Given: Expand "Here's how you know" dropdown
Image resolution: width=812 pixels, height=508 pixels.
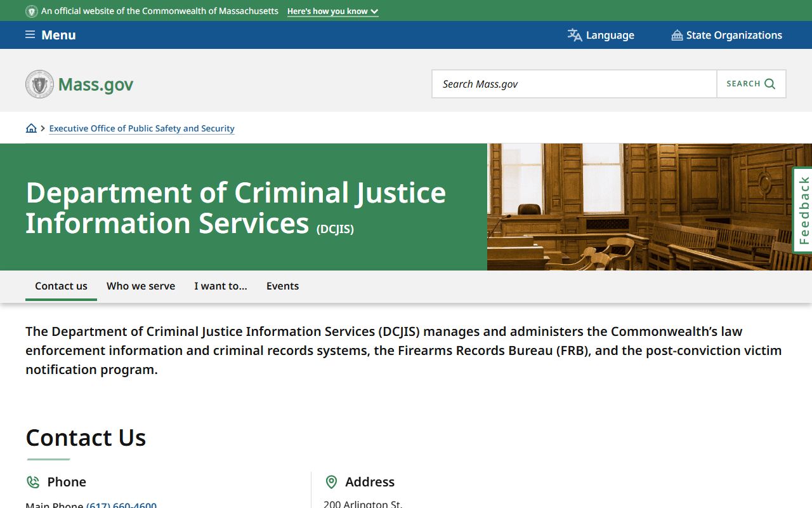Looking at the screenshot, I should tap(332, 11).
